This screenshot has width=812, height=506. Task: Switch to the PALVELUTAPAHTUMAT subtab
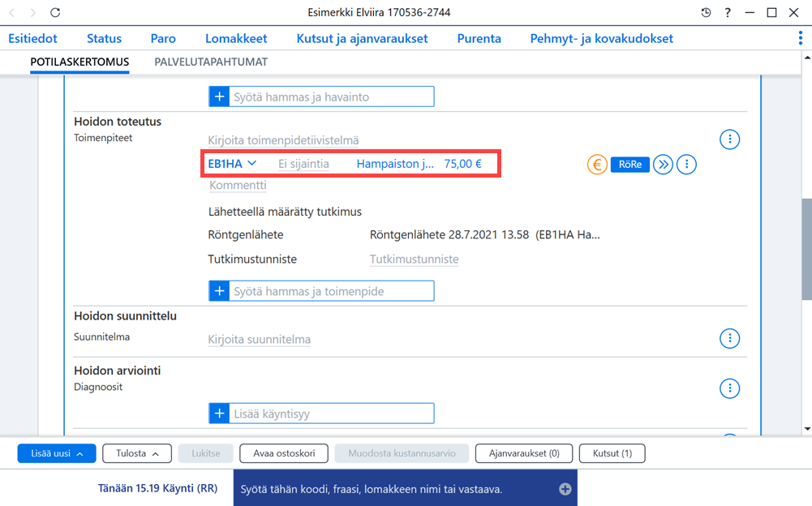211,62
